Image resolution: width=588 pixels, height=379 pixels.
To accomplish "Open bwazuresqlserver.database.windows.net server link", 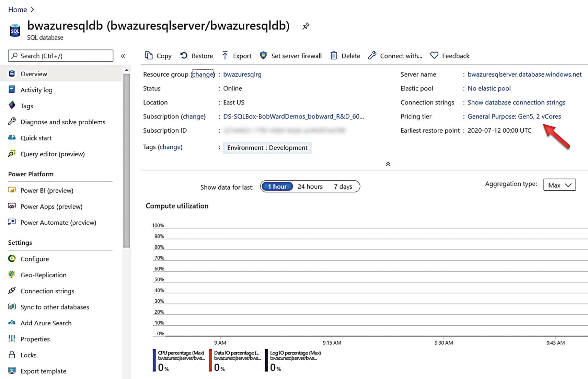I will point(524,74).
